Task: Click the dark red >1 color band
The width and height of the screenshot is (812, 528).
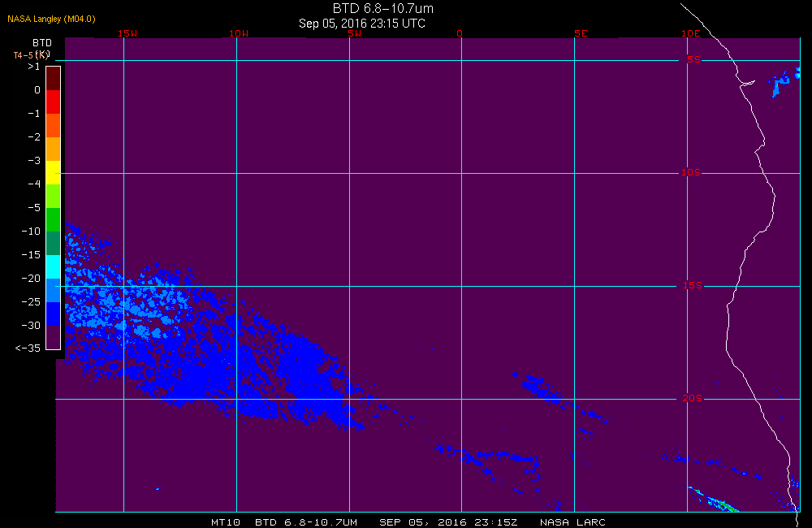Action: (x=54, y=78)
